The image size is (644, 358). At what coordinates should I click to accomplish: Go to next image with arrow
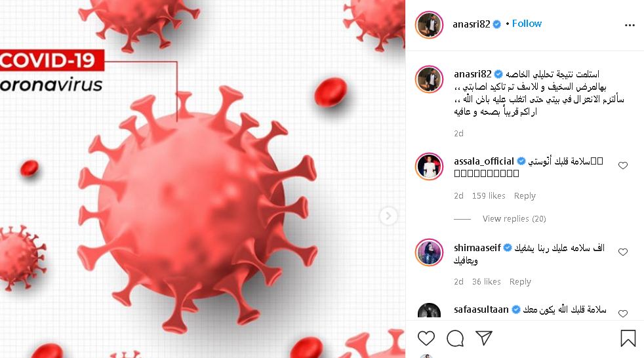pos(388,216)
